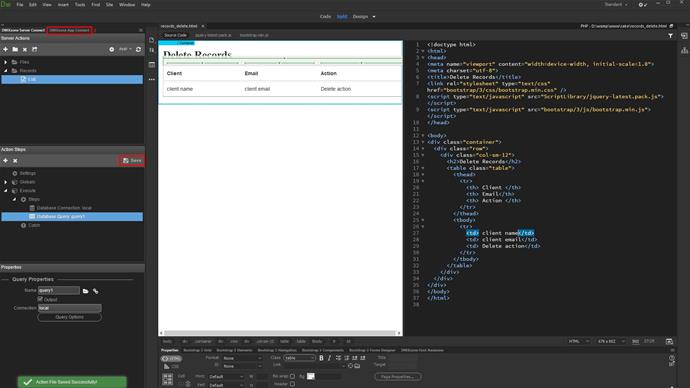Screen dimensions: 690x388
Task: Remove selected action step with X icon
Action: [15, 161]
